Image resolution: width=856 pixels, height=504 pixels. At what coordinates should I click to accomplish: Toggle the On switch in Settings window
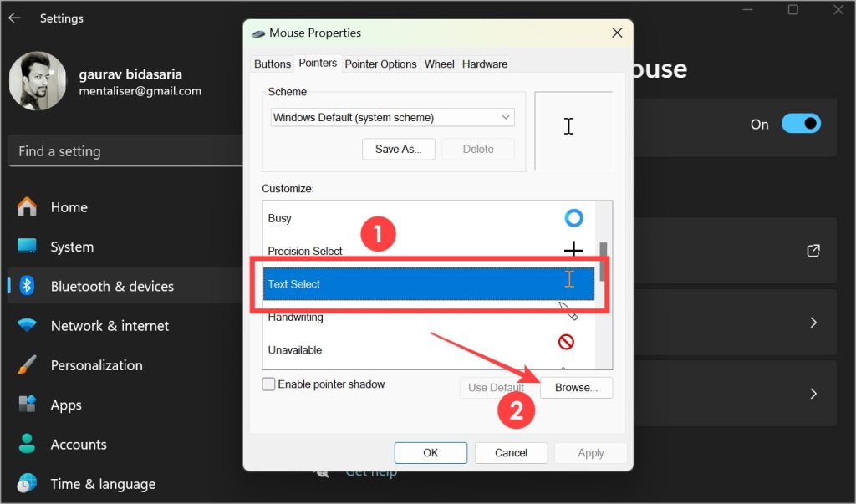pos(801,124)
